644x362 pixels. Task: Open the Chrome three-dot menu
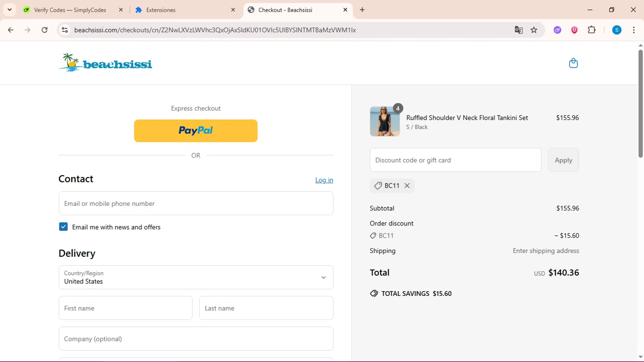coord(634,30)
